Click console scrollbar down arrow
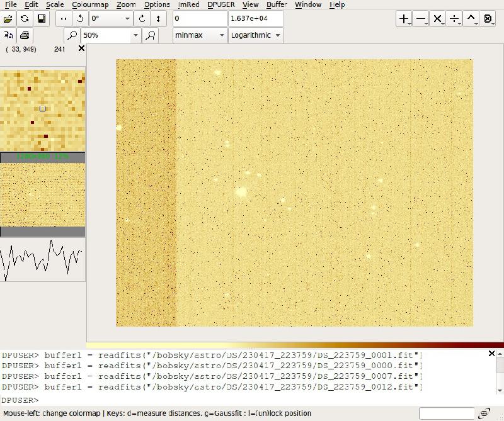Screen dimensions: 504x421 500,391
